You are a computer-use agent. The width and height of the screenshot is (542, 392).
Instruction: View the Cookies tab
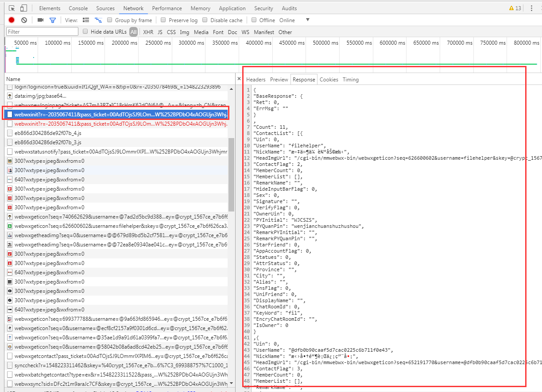point(329,80)
